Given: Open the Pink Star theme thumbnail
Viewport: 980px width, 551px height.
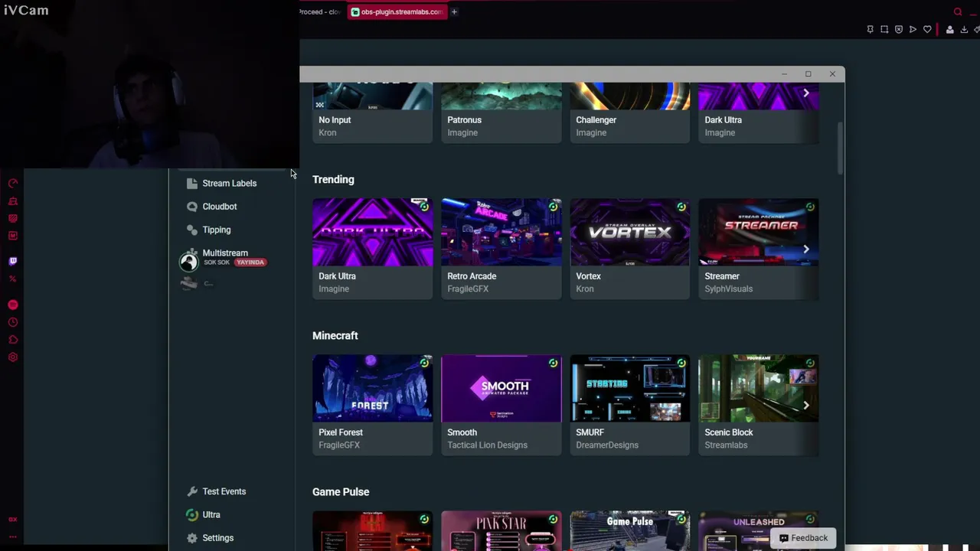Looking at the screenshot, I should (501, 530).
